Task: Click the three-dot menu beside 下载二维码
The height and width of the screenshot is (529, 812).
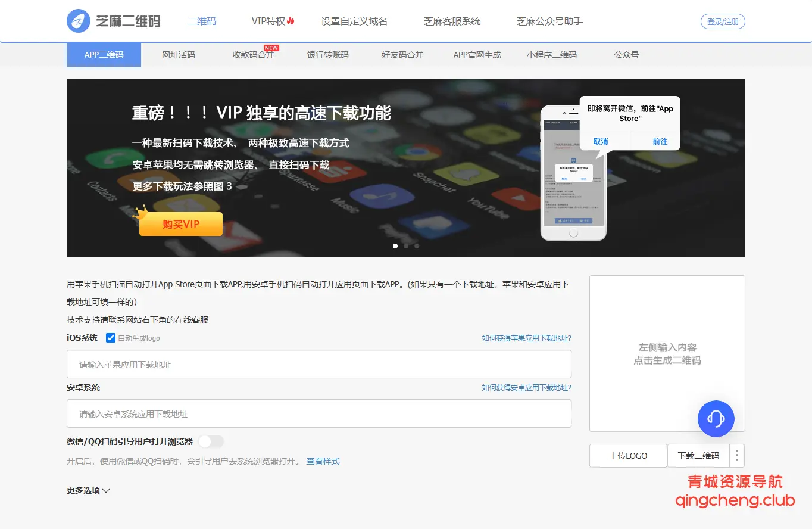Action: click(x=737, y=456)
